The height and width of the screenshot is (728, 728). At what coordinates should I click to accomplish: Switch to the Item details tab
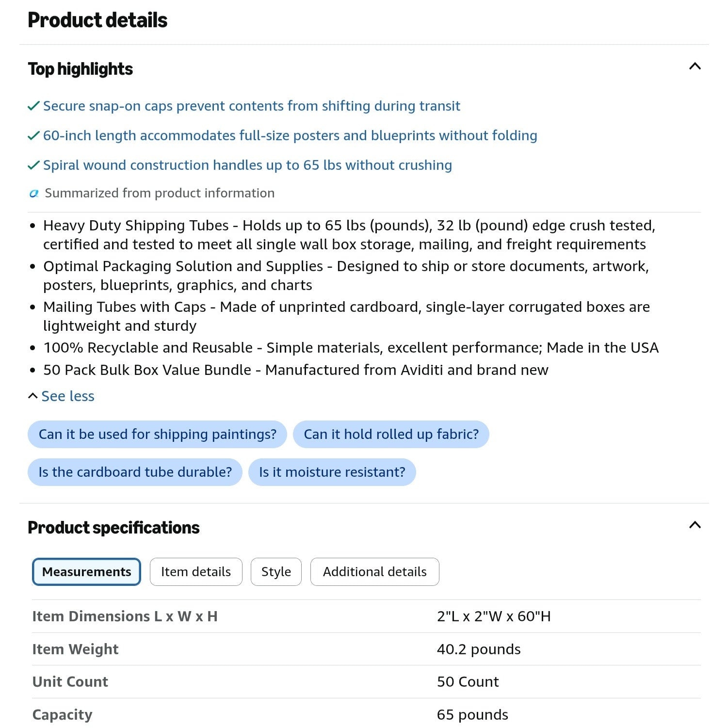pos(196,572)
